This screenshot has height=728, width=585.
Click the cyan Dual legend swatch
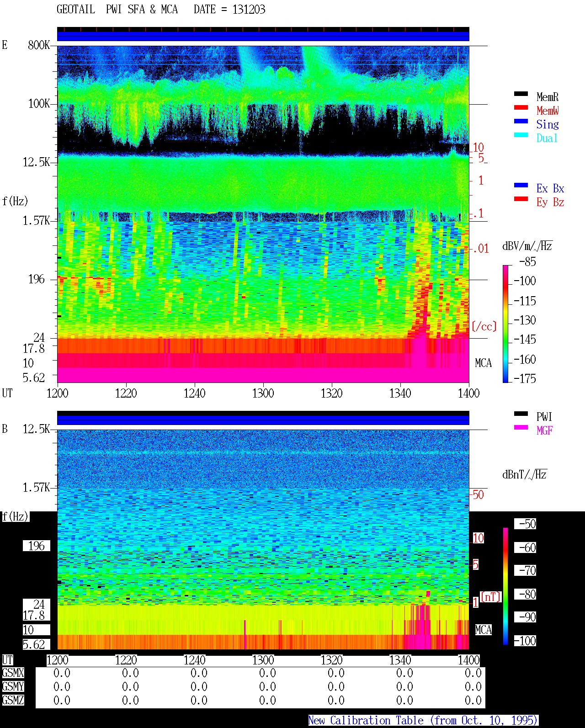[521, 135]
